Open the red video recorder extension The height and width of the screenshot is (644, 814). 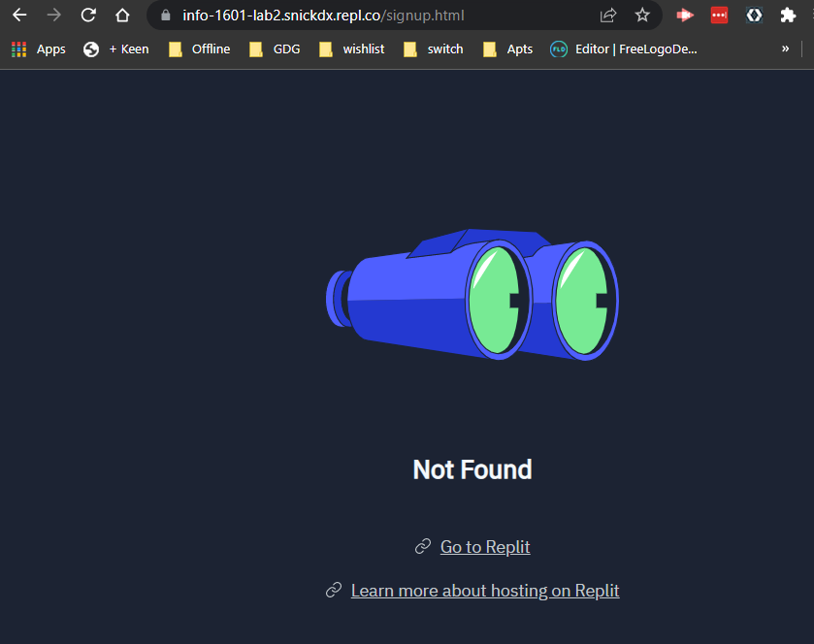click(x=685, y=16)
